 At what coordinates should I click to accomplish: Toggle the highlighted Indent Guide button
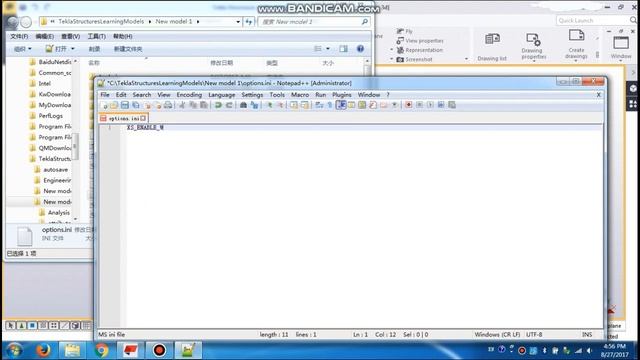341,105
